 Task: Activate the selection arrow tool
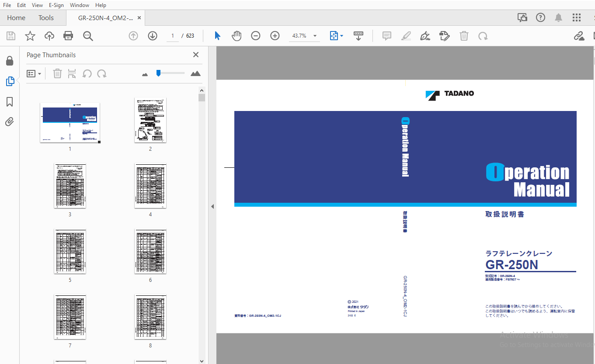pos(217,36)
